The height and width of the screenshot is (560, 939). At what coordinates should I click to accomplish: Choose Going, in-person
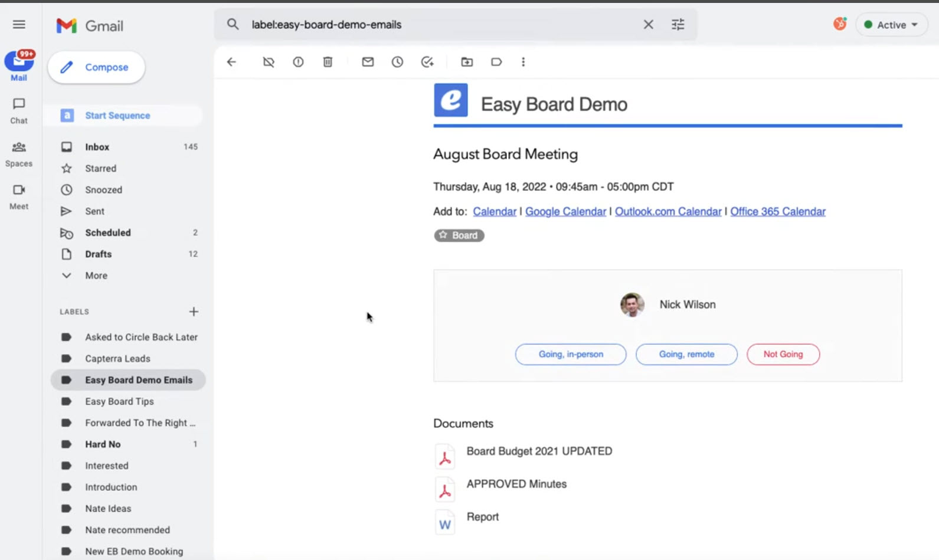click(571, 354)
